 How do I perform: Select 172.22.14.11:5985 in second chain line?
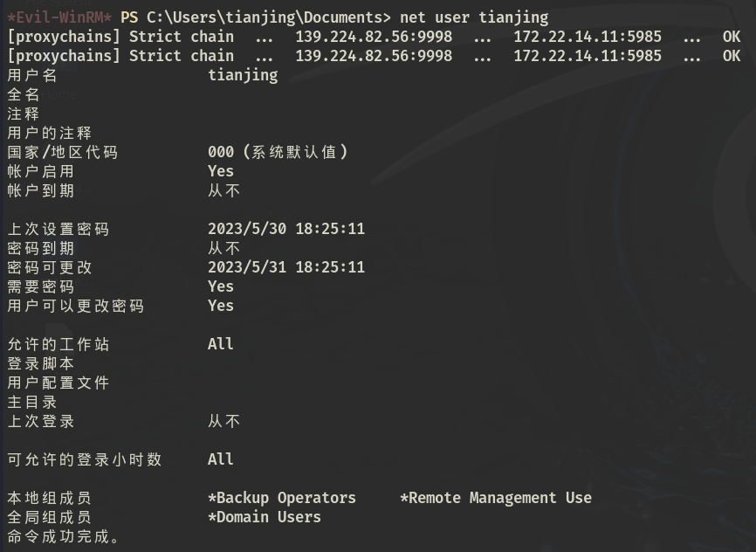(x=588, y=56)
